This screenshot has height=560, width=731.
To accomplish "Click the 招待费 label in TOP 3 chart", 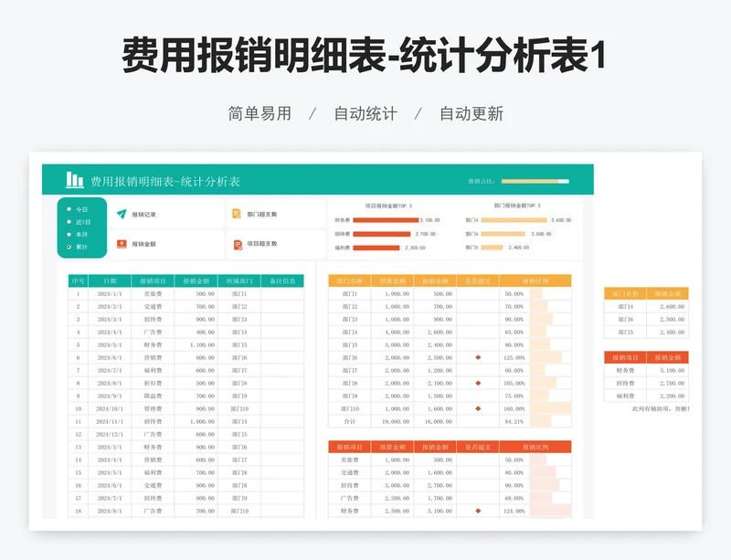I will point(342,234).
